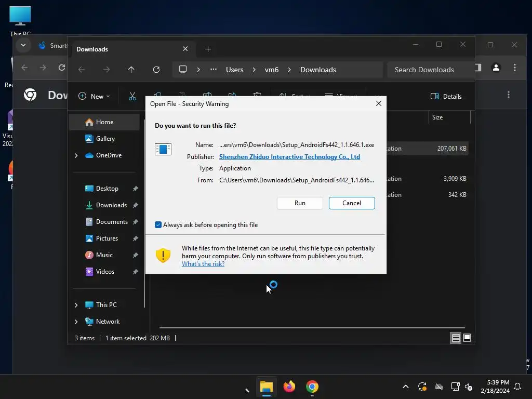Click the Explorer back arrow
This screenshot has width=532, height=399.
coord(82,70)
